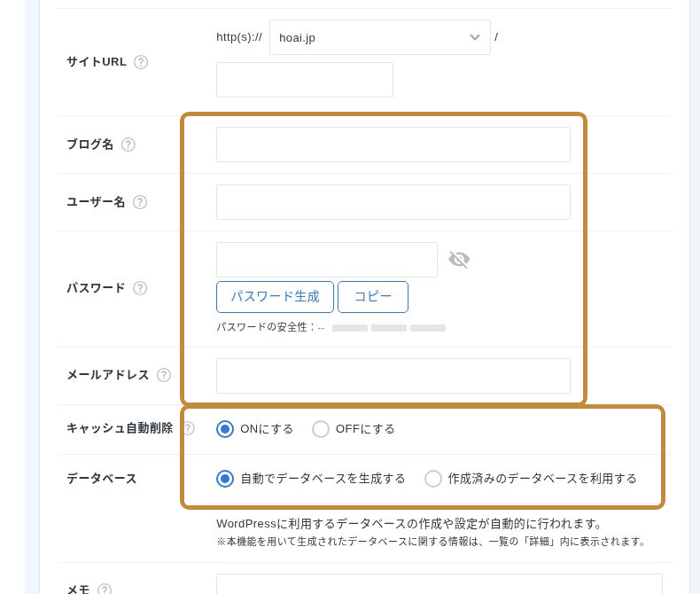Click the WordPressに利用するデータベース description text
This screenshot has width=700, height=594.
point(409,524)
